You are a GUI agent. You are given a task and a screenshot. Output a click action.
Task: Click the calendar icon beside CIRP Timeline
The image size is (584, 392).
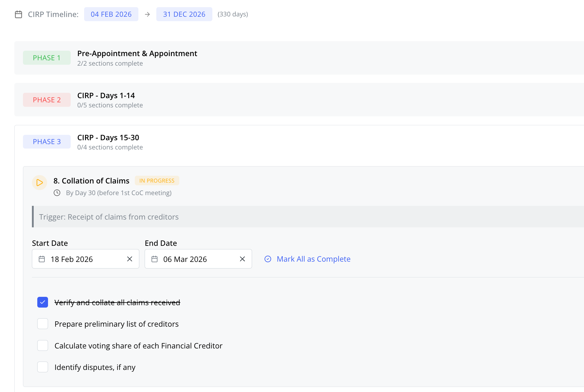click(18, 14)
